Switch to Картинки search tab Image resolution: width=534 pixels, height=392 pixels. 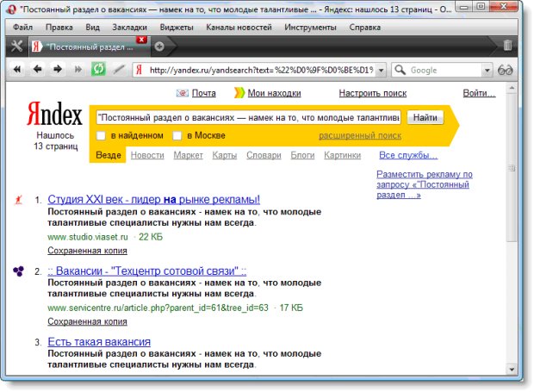point(343,155)
